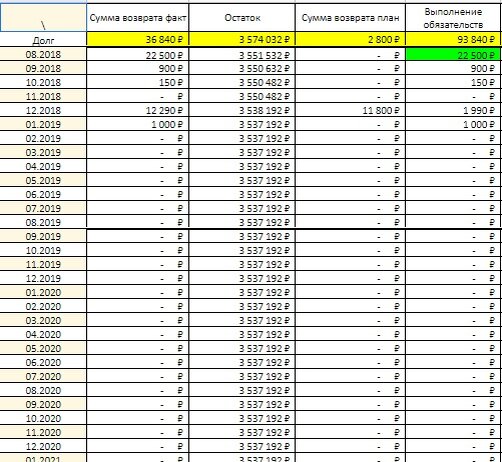Screen dimensions: 502x462
Task: Select the 150 ₽ cell in the 'Выполнение обязательств' column
Action: click(x=453, y=82)
